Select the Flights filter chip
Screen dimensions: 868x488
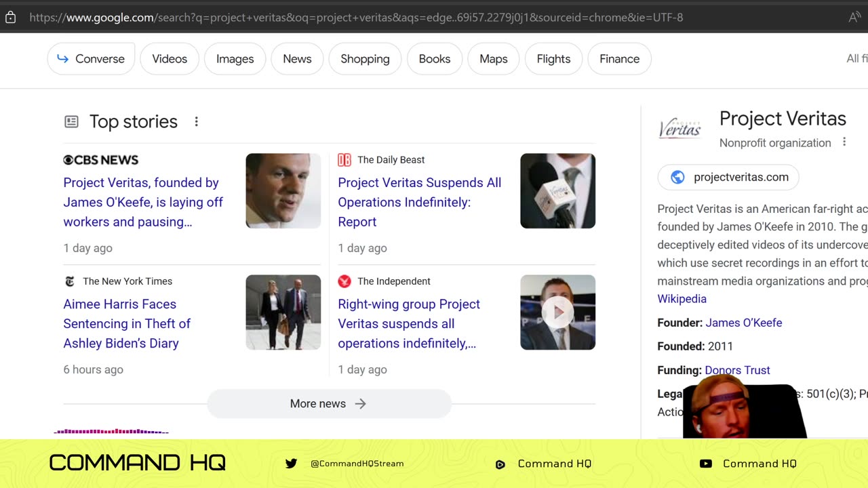tap(553, 59)
